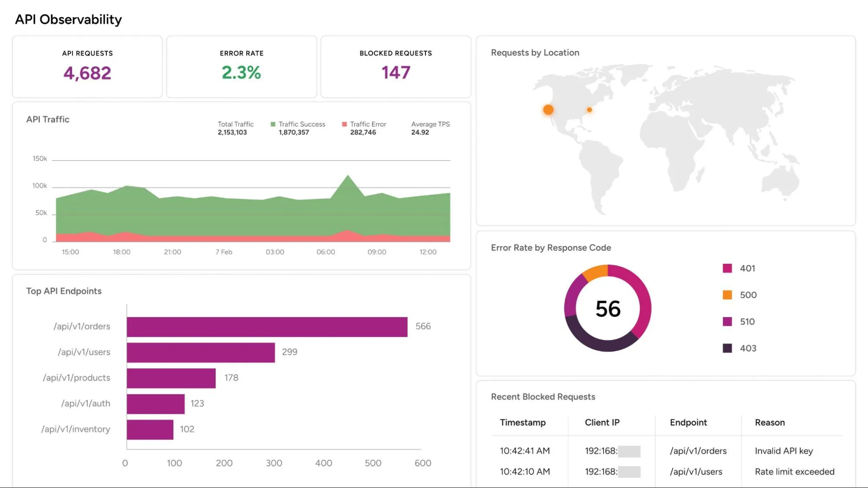
Task: Select the /api/v1/users bar
Action: pos(201,353)
